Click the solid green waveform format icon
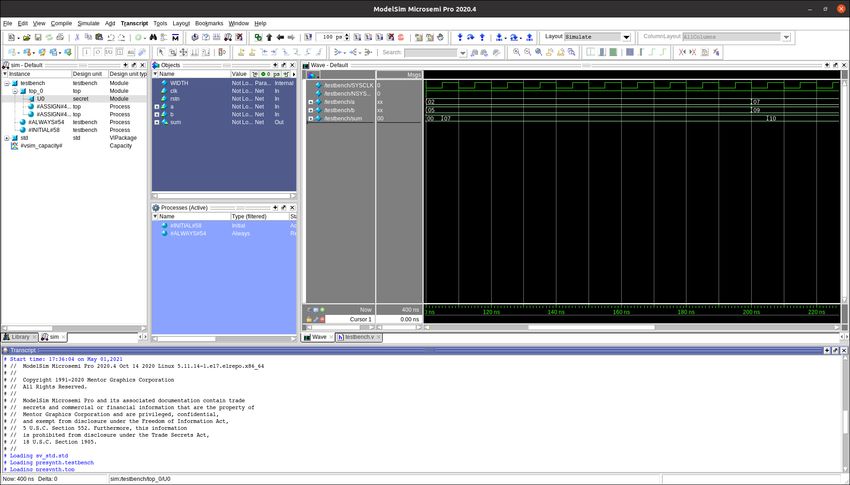Viewport: 850px width, 485px height. click(613, 52)
